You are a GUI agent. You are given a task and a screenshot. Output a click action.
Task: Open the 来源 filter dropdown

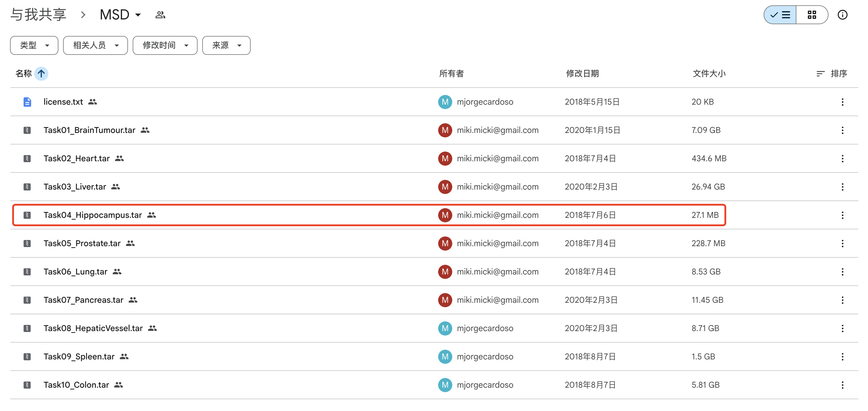click(x=226, y=45)
